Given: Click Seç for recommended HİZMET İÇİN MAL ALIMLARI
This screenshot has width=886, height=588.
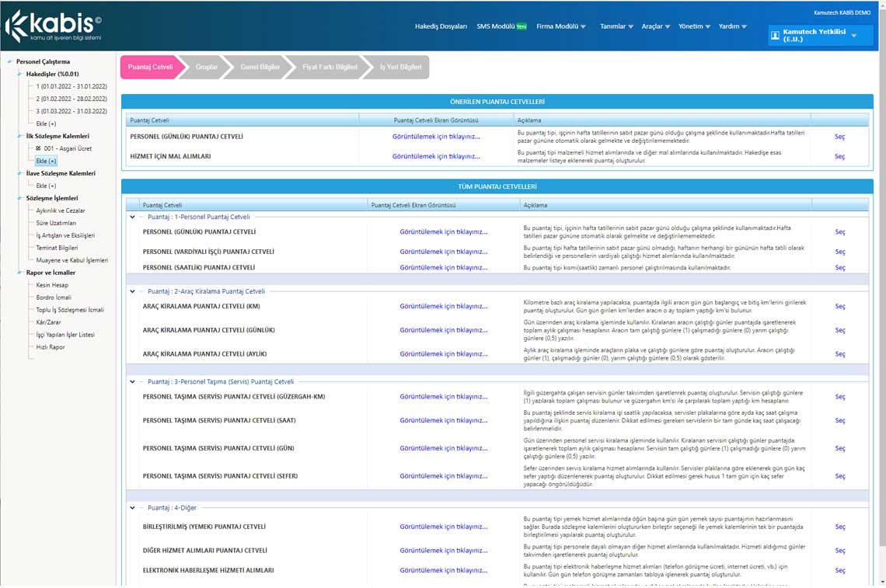Looking at the screenshot, I should [839, 156].
